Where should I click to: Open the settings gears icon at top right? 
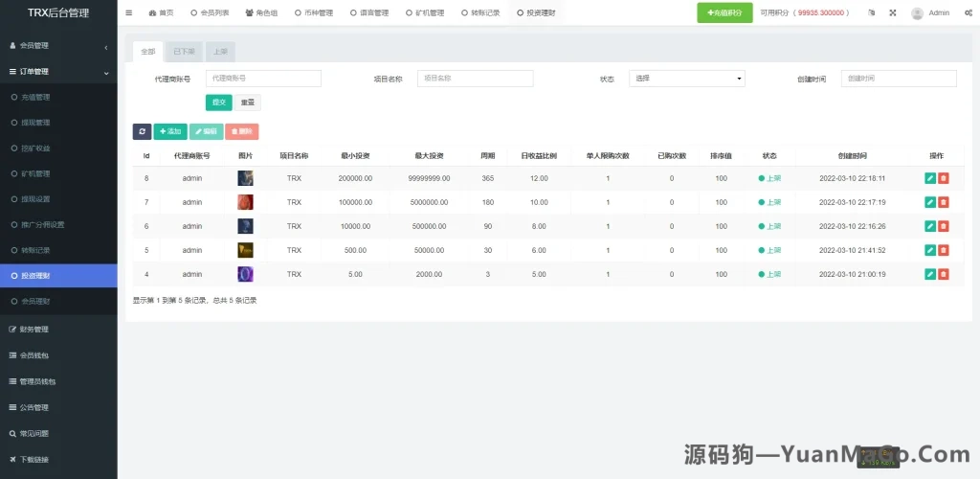coord(969,12)
